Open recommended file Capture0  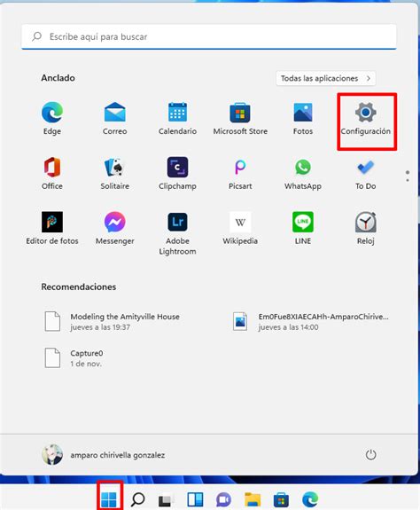click(x=74, y=358)
